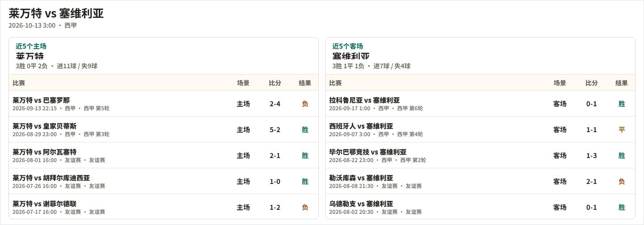Click 客场 in the 乌德勒支 row
Viewport: 644px width, 225px height.
tap(560, 207)
